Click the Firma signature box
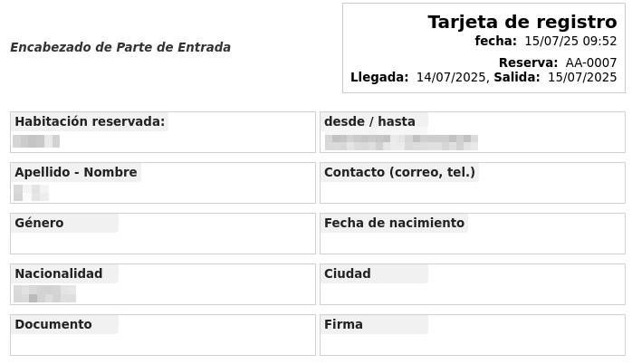Image resolution: width=632 pixels, height=364 pixels. click(473, 335)
